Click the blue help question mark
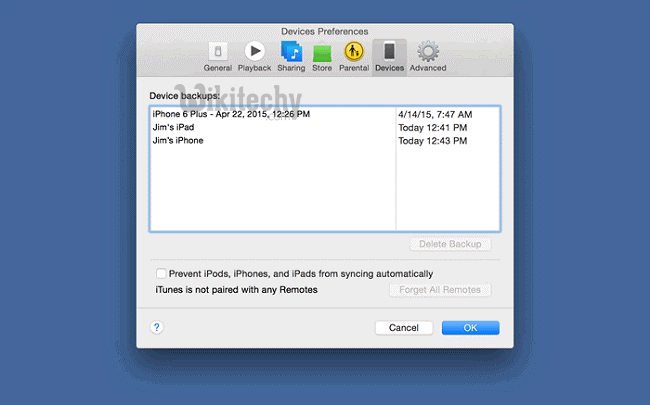The height and width of the screenshot is (405, 650). [x=157, y=327]
